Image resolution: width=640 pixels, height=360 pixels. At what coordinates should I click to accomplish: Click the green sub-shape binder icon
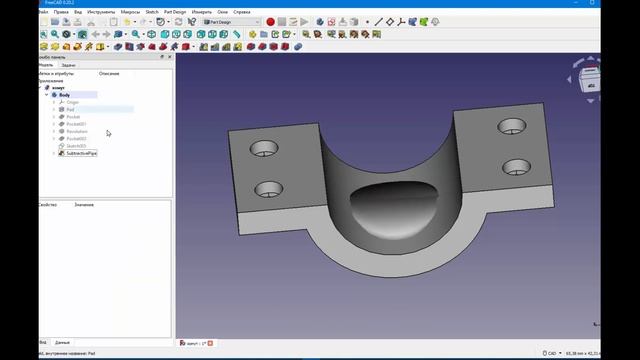pyautogui.click(x=424, y=22)
